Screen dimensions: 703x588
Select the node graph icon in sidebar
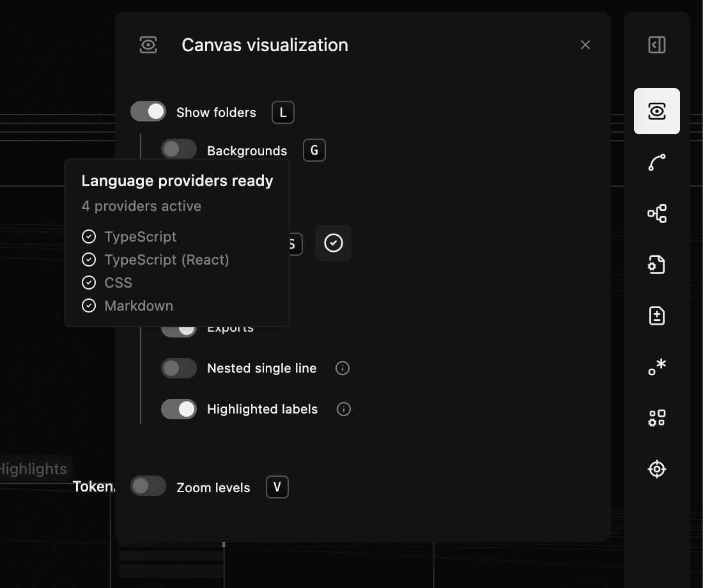click(656, 213)
